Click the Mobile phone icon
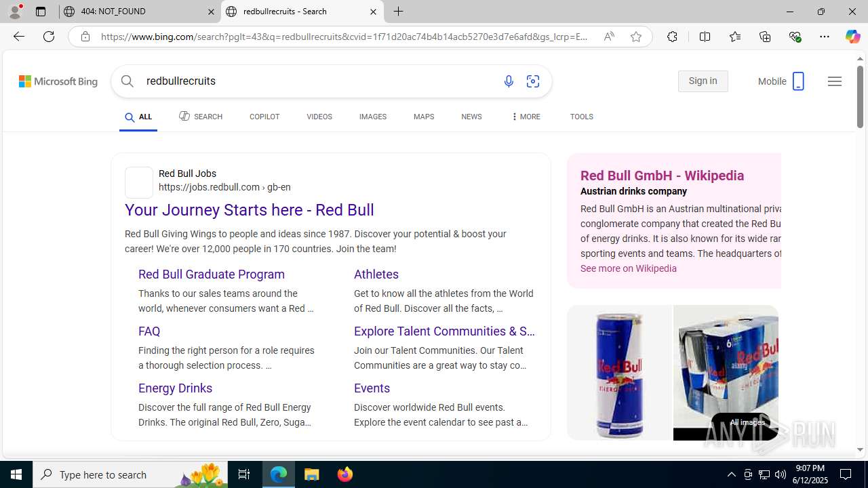This screenshot has height=488, width=868. [x=798, y=81]
